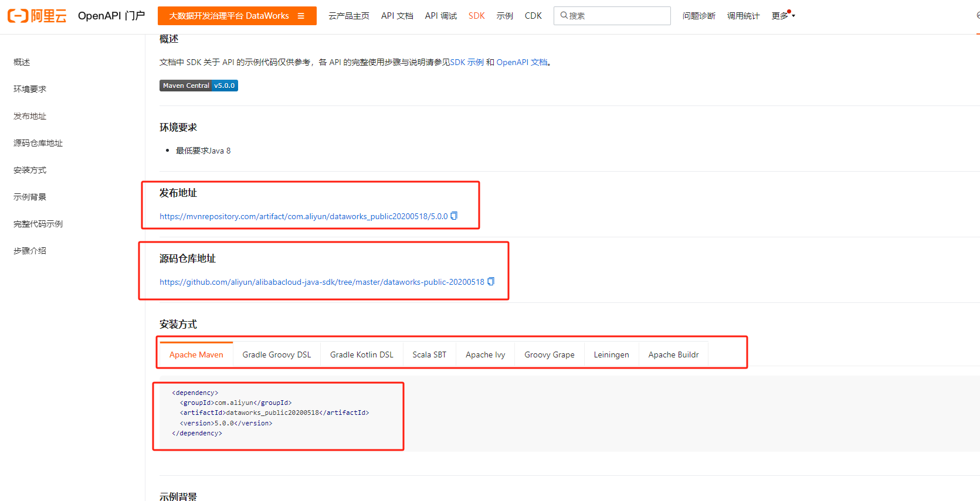
Task: Jump to 环境要求 in the sidebar
Action: tap(30, 89)
